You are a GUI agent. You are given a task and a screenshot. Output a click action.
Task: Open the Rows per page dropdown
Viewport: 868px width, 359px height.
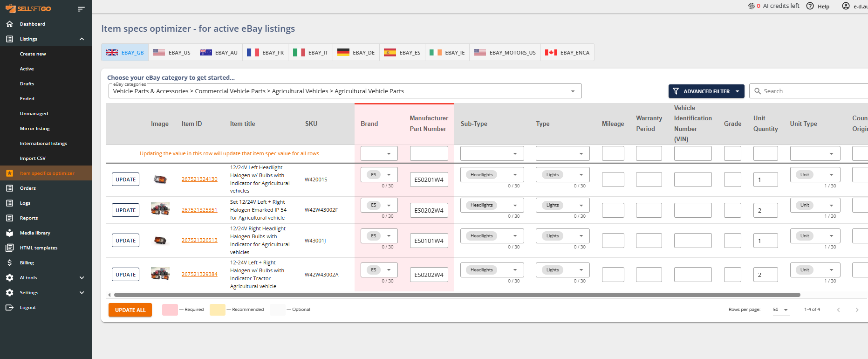pos(781,310)
